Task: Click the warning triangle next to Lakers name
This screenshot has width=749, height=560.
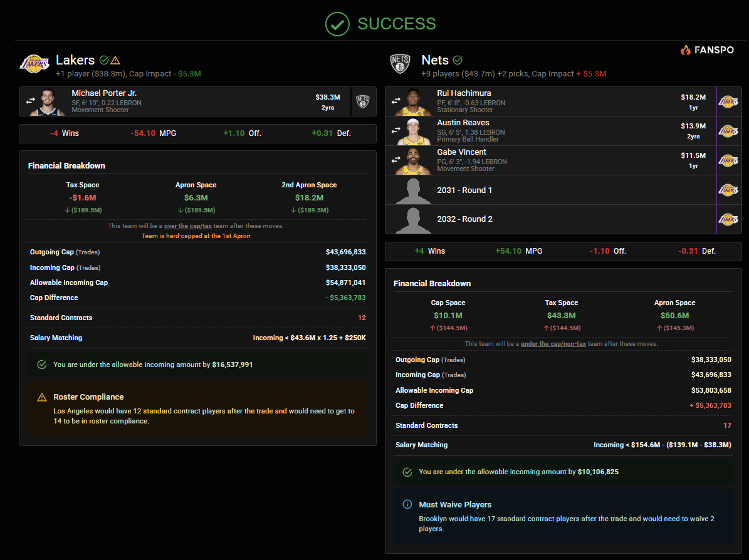Action: click(x=115, y=60)
